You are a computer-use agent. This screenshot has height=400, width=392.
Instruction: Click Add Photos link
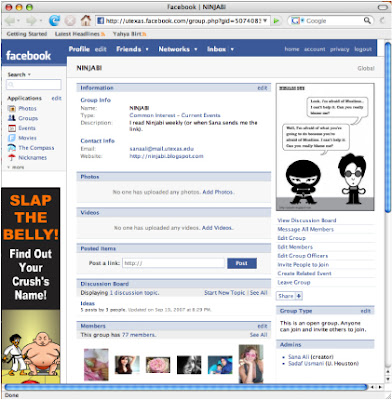coord(218,192)
